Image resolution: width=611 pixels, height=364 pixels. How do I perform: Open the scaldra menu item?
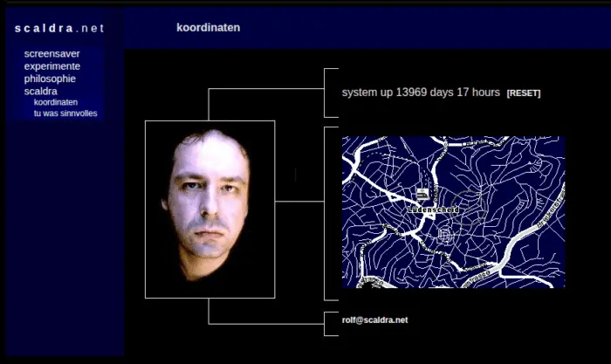(x=40, y=91)
